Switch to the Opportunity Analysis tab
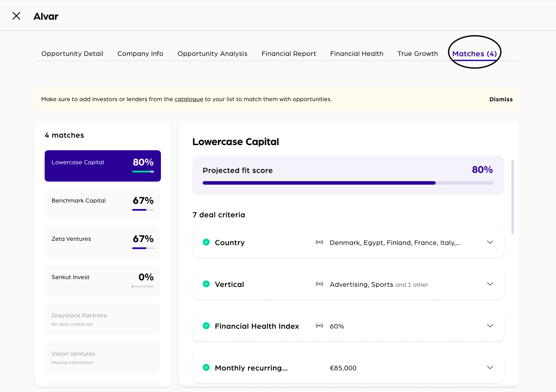556x392 pixels. pyautogui.click(x=212, y=54)
